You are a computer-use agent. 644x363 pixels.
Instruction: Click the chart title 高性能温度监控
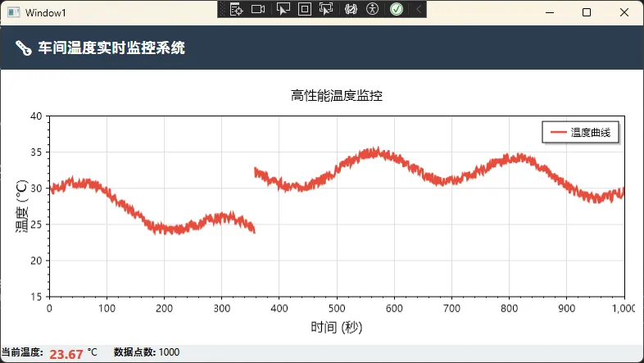pos(337,96)
